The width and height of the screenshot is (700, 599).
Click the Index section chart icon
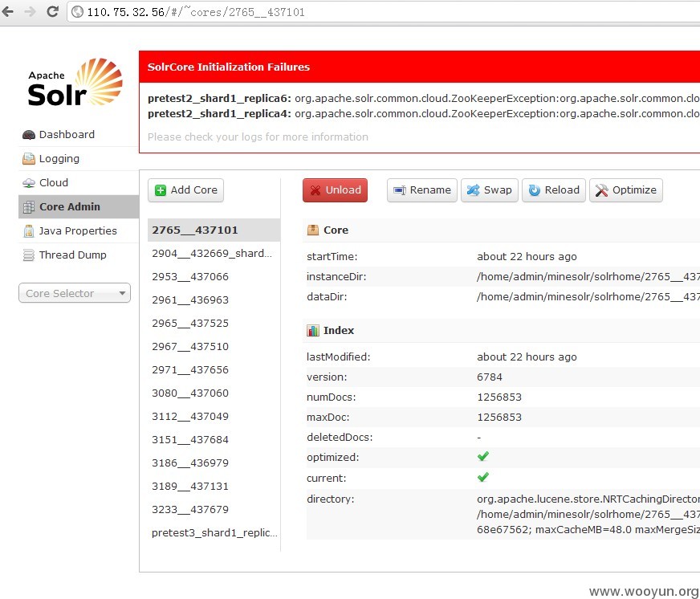point(313,331)
